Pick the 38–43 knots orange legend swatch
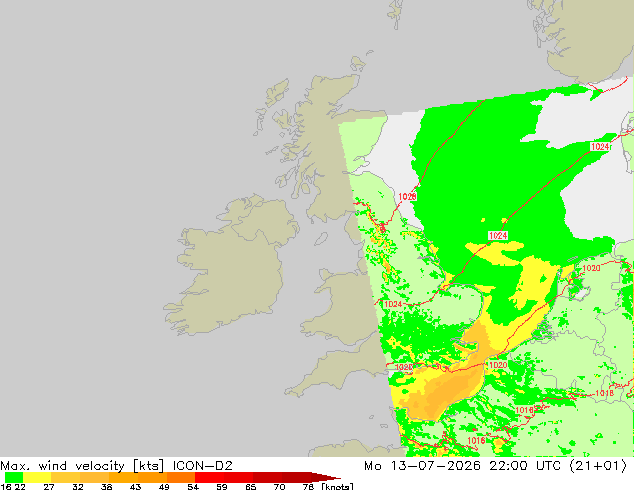The width and height of the screenshot is (634, 490). pyautogui.click(x=123, y=477)
